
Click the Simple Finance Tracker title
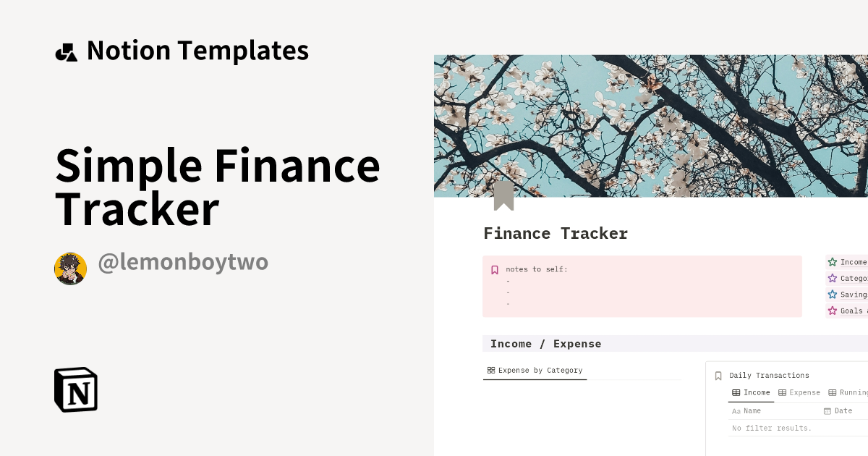[x=217, y=187]
